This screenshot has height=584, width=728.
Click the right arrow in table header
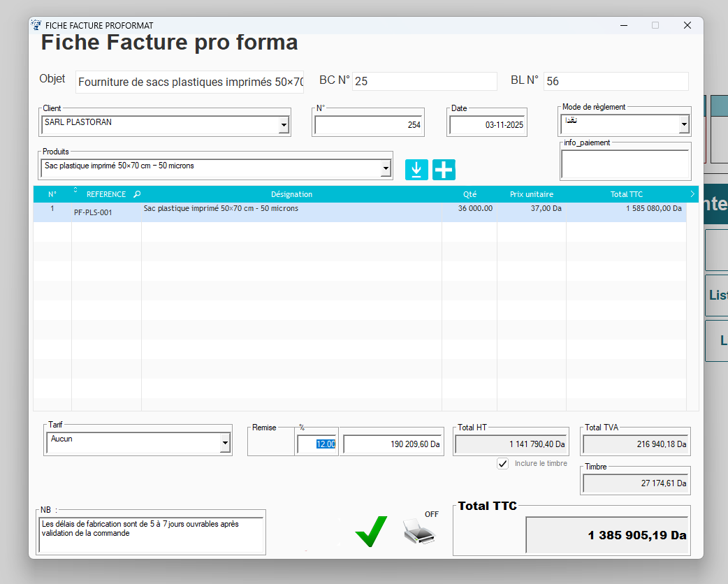tap(692, 194)
